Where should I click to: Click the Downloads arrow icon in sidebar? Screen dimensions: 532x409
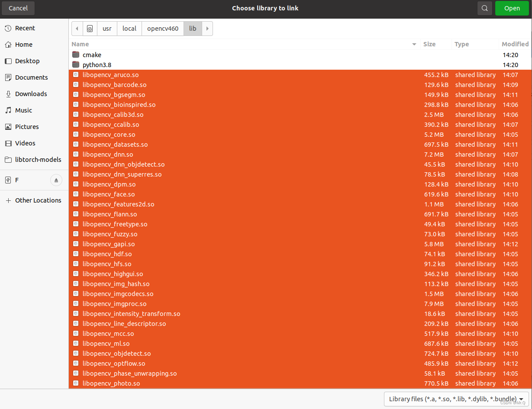(8, 94)
